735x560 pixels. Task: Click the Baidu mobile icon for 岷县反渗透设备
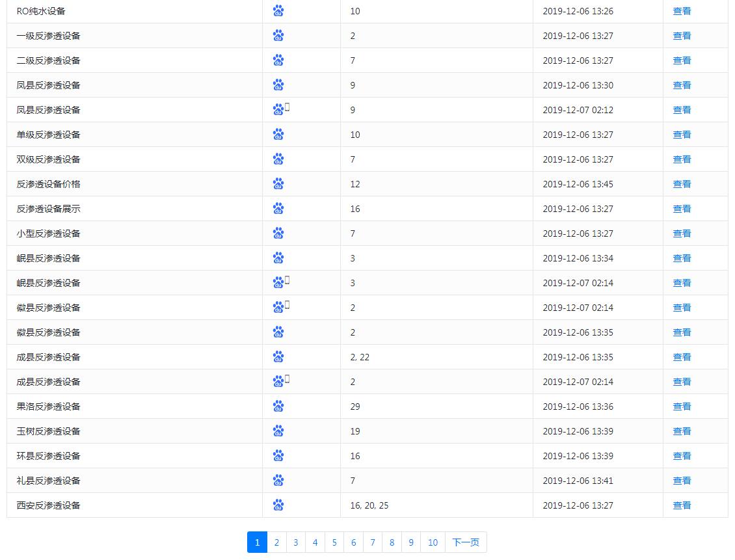(x=280, y=283)
